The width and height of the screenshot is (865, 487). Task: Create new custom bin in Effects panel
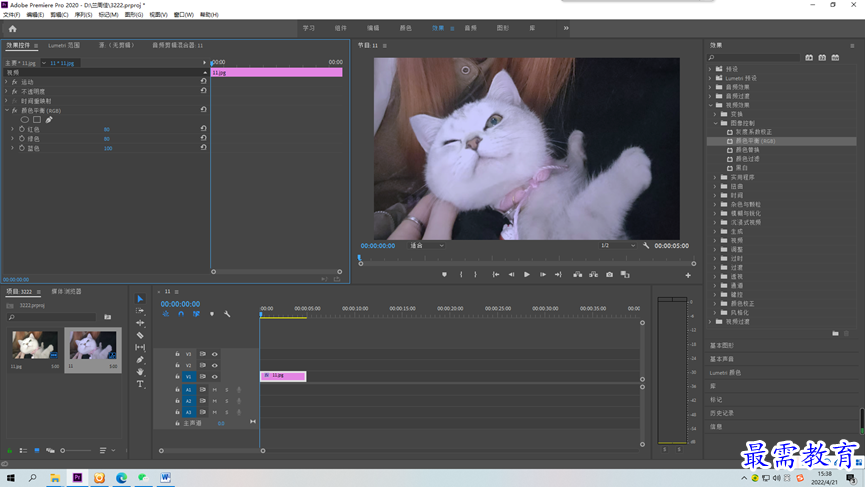click(x=835, y=333)
